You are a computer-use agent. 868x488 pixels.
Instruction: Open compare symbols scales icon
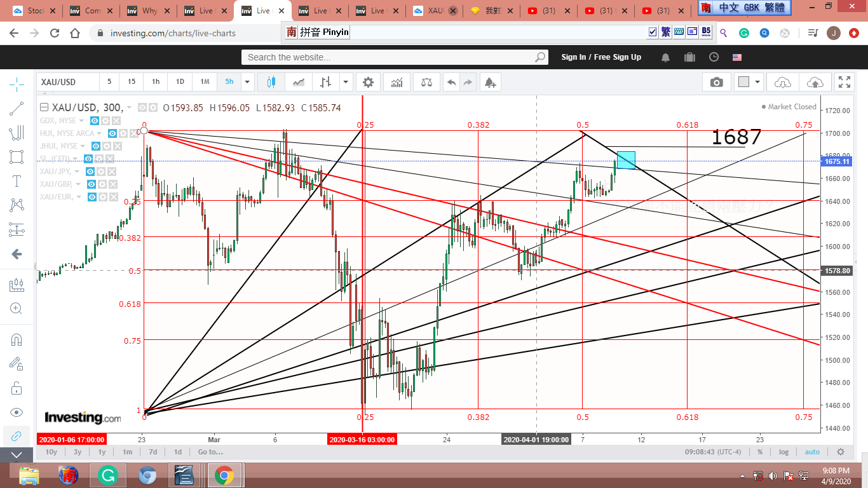click(x=426, y=82)
